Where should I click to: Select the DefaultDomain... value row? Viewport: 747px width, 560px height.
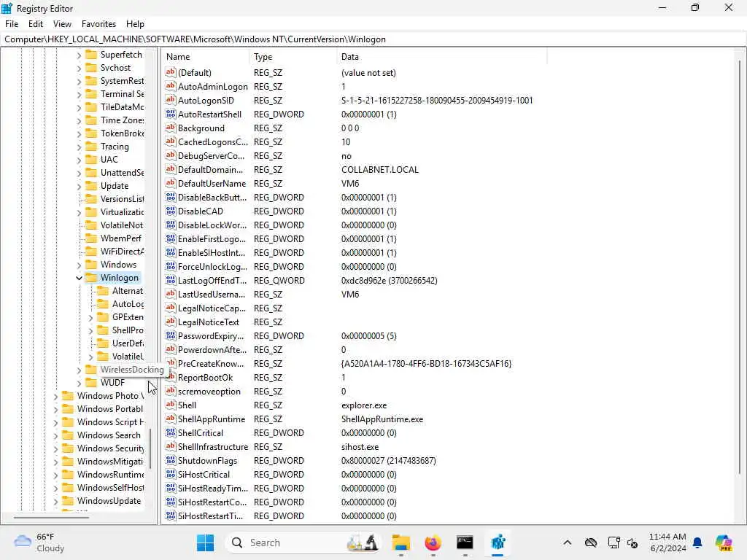(x=210, y=169)
